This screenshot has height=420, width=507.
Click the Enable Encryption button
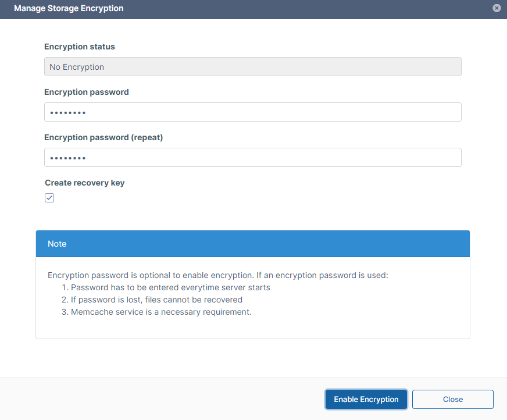coord(366,399)
